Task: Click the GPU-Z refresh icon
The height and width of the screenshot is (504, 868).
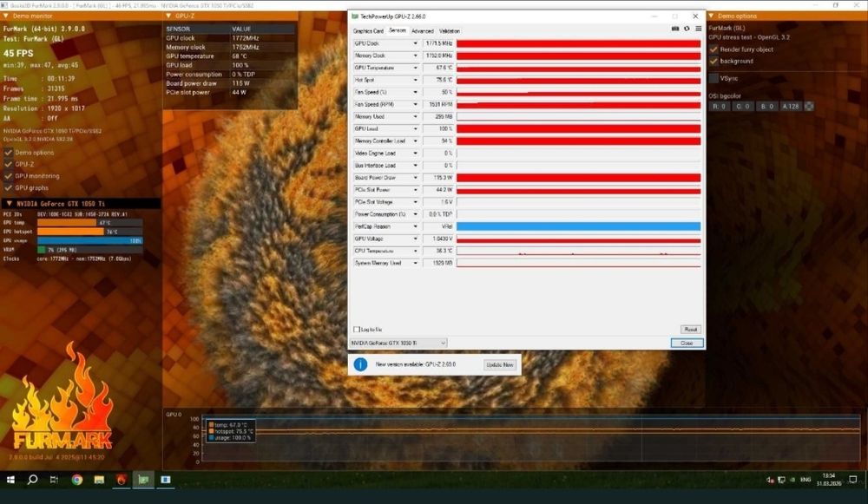Action: pyautogui.click(x=687, y=29)
